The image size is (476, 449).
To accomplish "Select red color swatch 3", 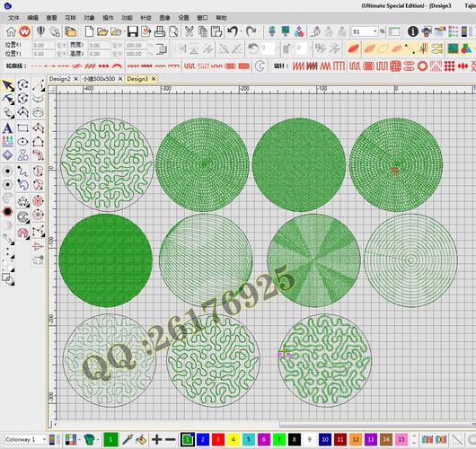I will 218,439.
